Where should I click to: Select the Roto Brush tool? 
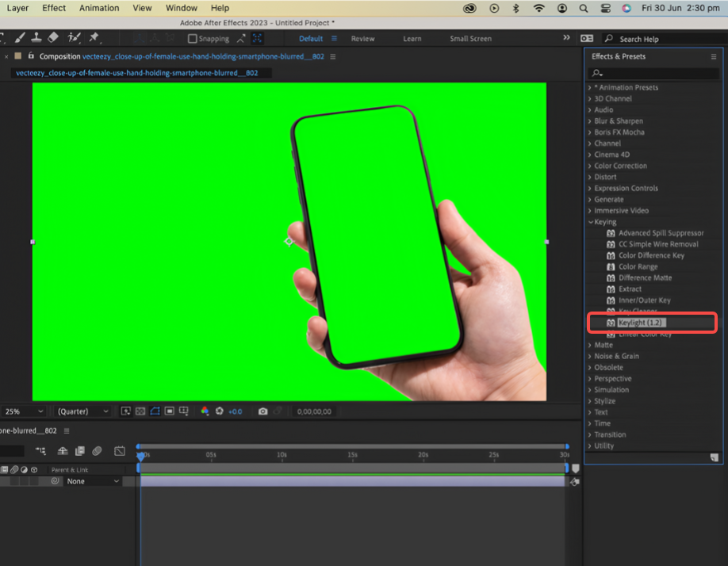75,38
